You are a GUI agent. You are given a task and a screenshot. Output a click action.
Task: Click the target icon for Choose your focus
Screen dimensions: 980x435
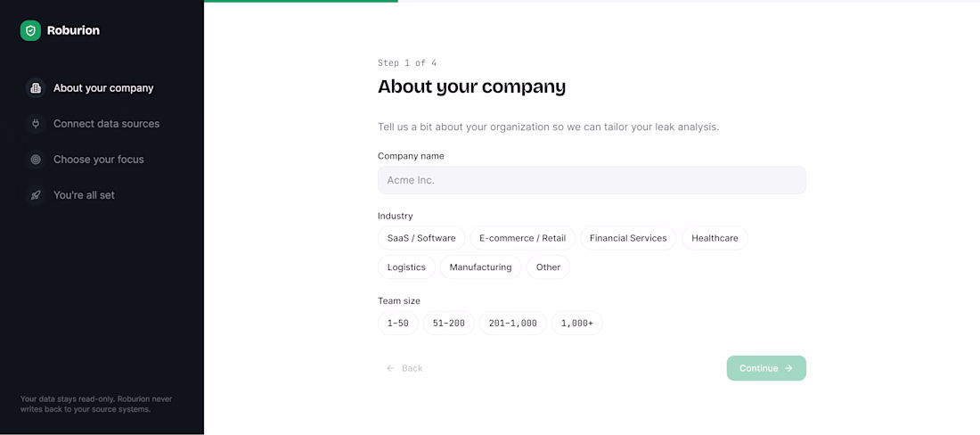[x=36, y=160]
